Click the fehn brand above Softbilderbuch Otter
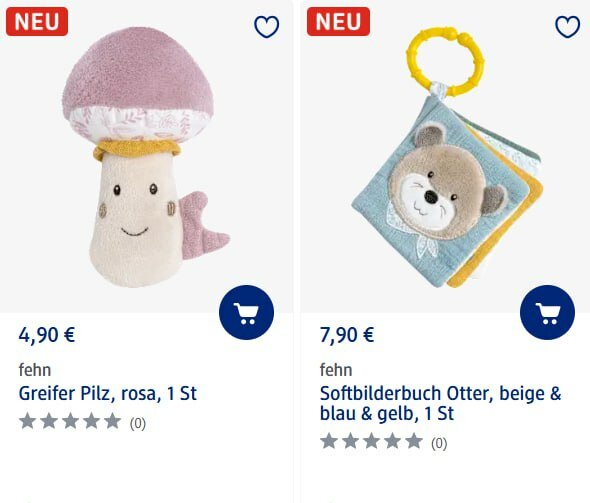This screenshot has height=503, width=590. pos(336,370)
